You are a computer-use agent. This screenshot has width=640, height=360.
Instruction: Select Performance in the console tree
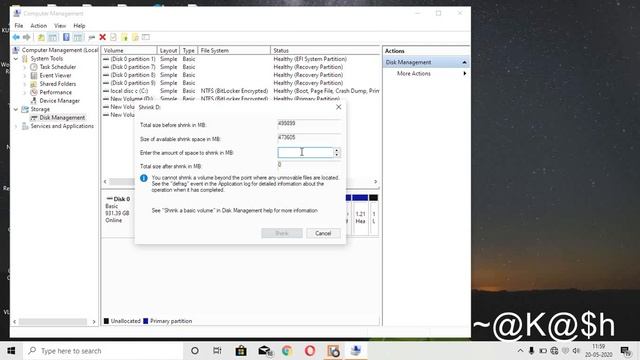coord(56,92)
